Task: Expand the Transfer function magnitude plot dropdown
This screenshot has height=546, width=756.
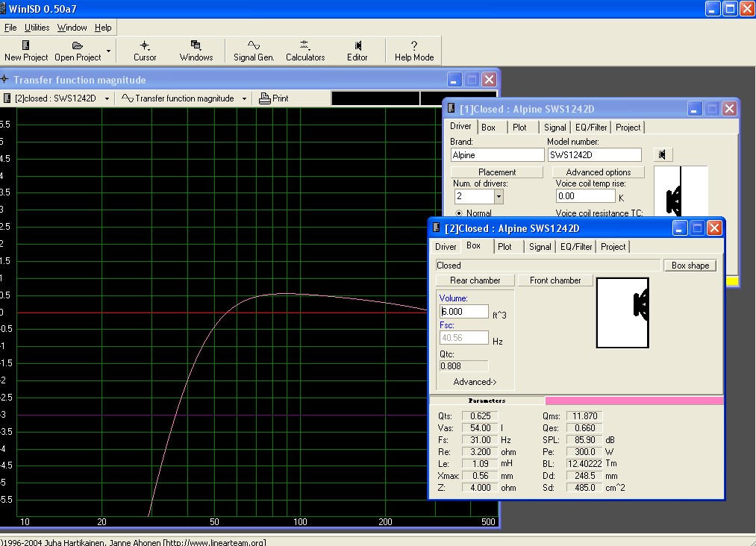Action: (245, 98)
